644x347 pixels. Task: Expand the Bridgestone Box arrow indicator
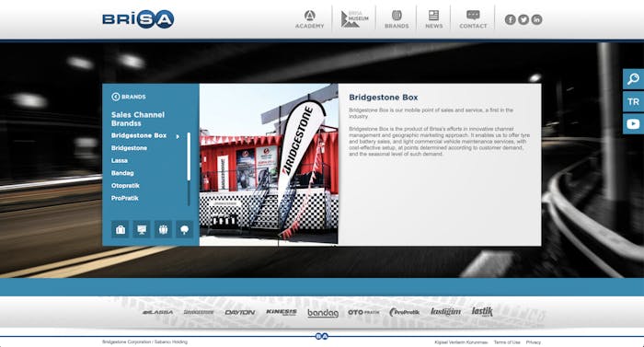(x=178, y=136)
